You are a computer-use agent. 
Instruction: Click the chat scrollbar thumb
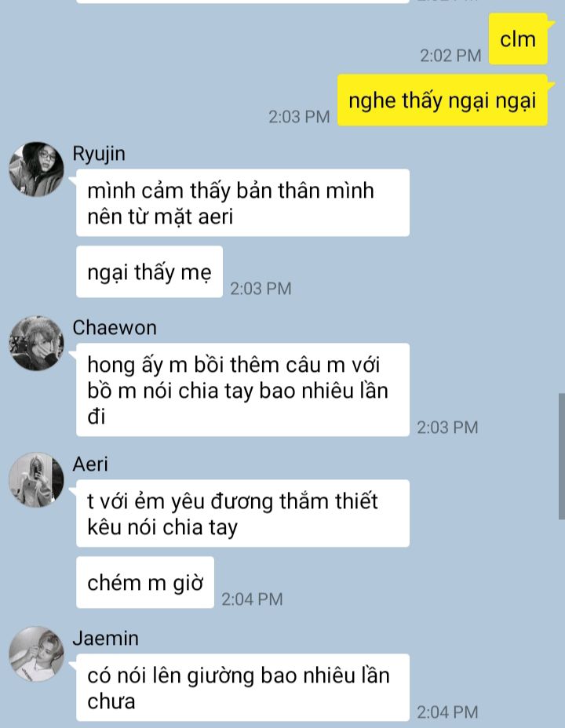[x=562, y=456]
